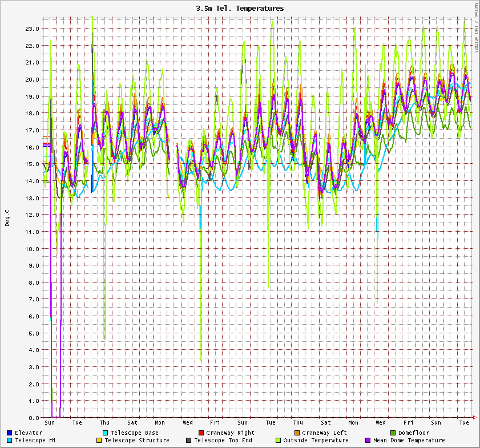Viewport: 480px width, 448px height.
Task: Click the Elevator blue legend swatch
Action: click(10, 433)
